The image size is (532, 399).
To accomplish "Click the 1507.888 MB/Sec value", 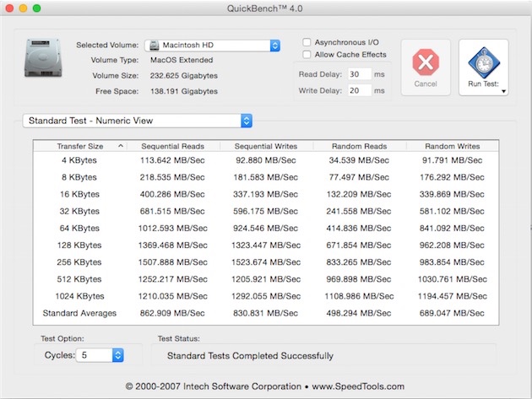I will tap(173, 262).
